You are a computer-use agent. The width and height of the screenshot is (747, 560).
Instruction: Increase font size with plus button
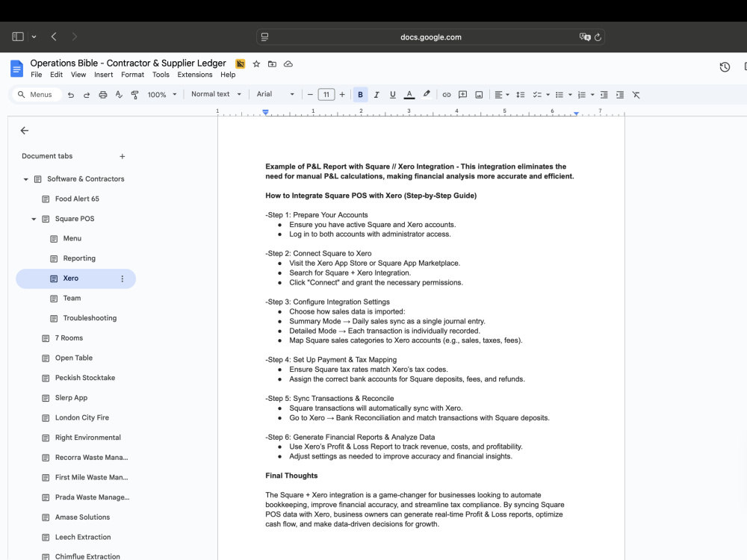[342, 95]
